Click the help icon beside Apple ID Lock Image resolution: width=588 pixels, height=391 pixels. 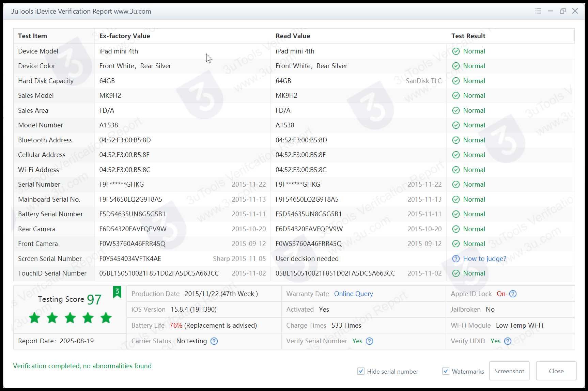point(513,294)
